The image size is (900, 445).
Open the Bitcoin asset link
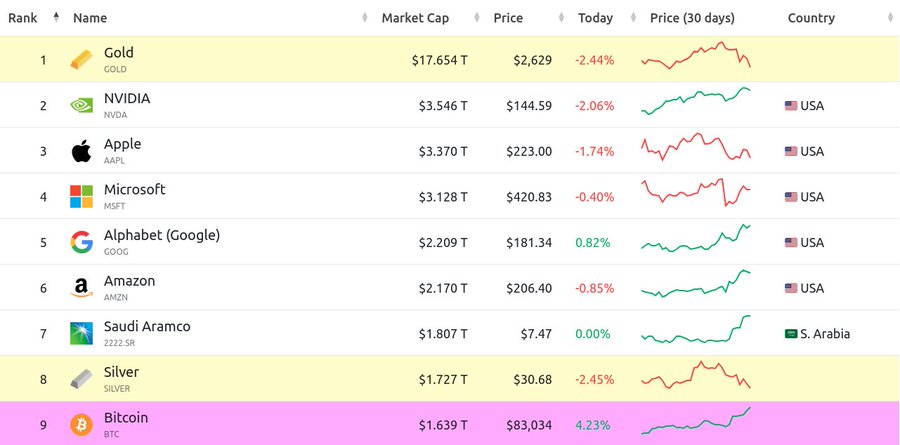[x=126, y=417]
